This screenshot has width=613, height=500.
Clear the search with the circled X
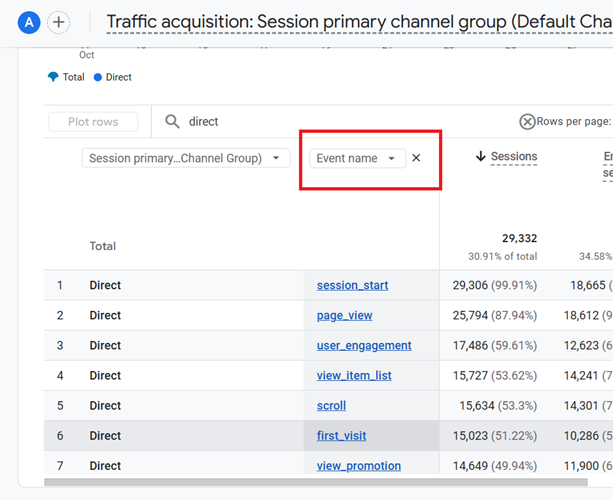pyautogui.click(x=527, y=122)
